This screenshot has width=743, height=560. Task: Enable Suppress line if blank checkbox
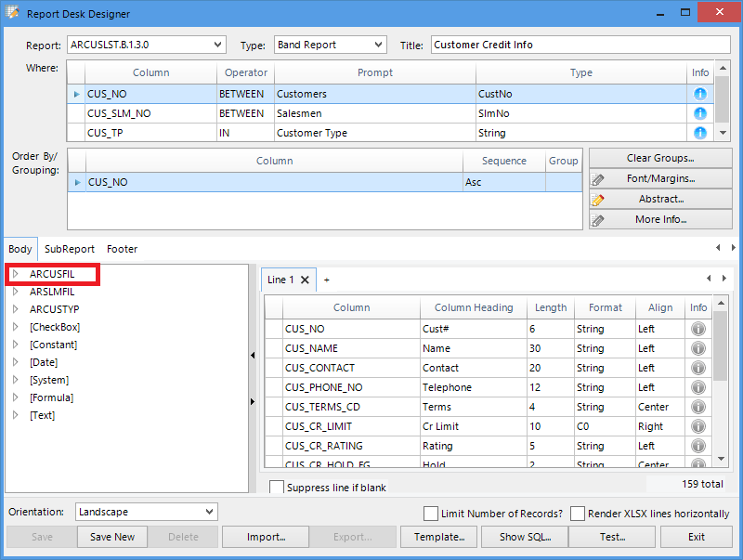coord(277,488)
